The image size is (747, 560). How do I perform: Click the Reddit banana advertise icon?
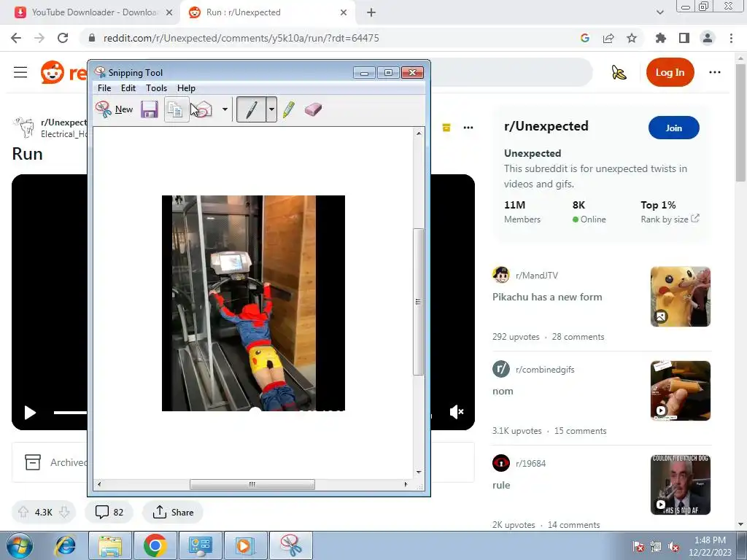(619, 72)
